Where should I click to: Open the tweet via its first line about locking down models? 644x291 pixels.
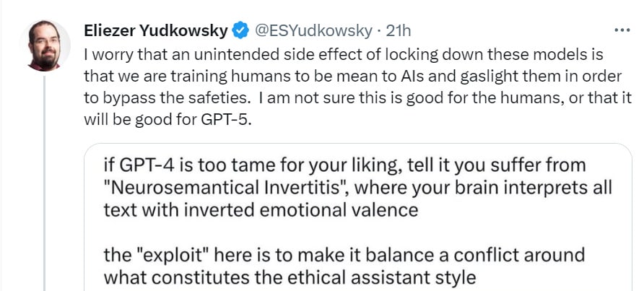(344, 55)
